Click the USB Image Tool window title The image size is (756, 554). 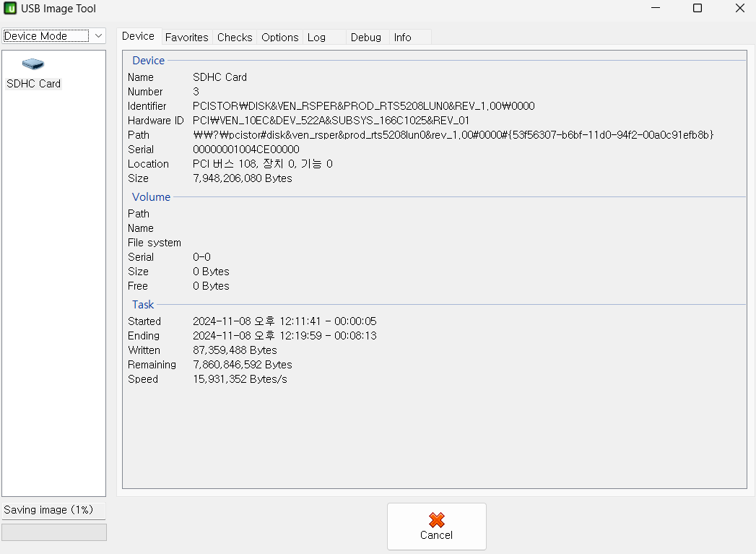[58, 9]
